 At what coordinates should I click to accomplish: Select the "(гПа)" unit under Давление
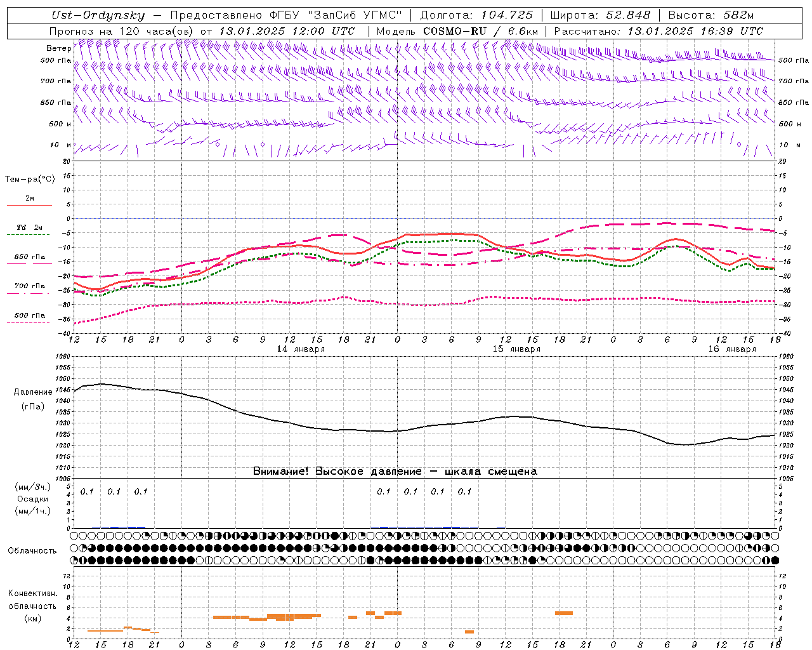pyautogui.click(x=33, y=406)
